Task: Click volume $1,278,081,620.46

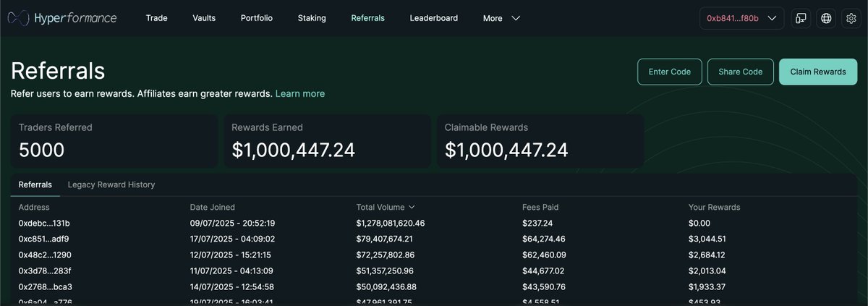Action: [391, 223]
